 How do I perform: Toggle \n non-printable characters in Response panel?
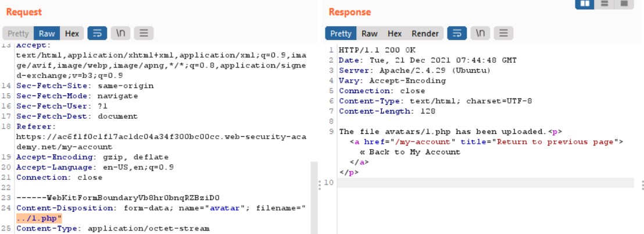[480, 33]
